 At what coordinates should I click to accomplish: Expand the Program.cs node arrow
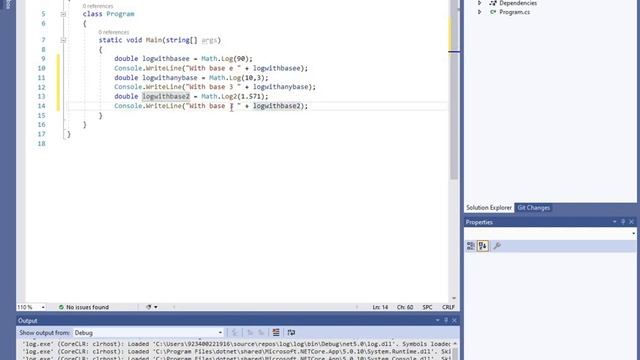coord(480,12)
